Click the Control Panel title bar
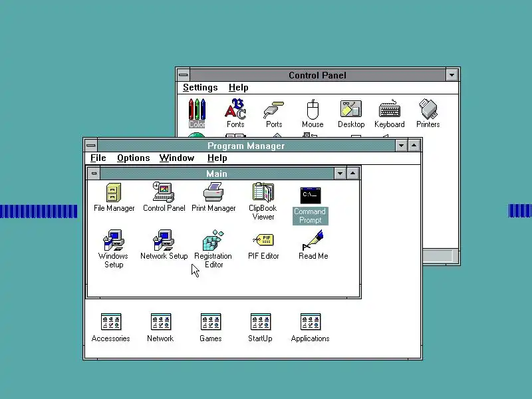Screen dimensions: 532x399 [318, 75]
